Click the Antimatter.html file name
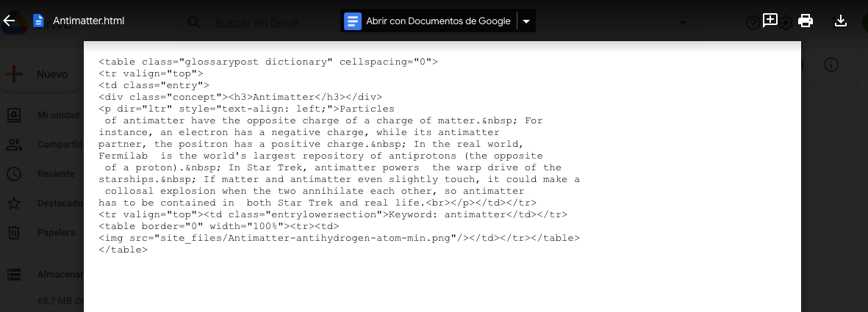Viewport: 868px width, 312px height. (x=89, y=21)
